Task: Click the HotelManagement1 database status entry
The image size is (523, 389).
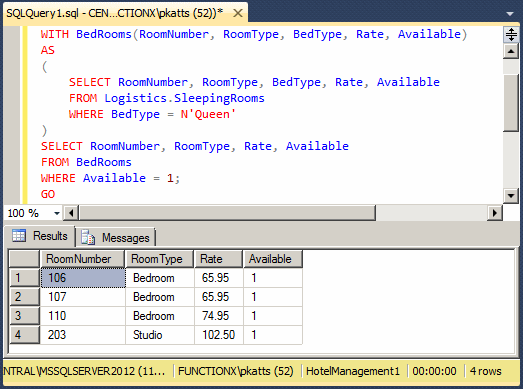Action: point(353,371)
